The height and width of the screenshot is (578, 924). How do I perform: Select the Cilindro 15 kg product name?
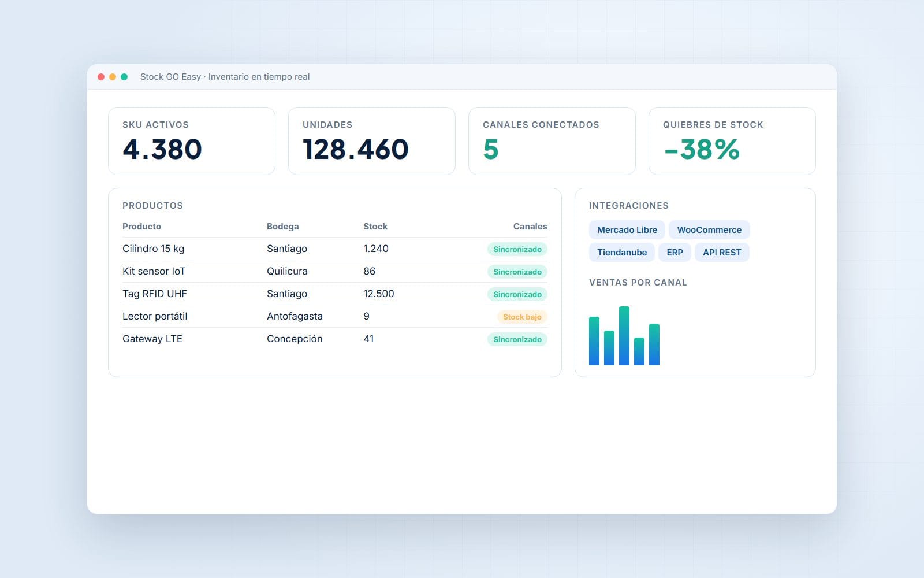coord(154,249)
